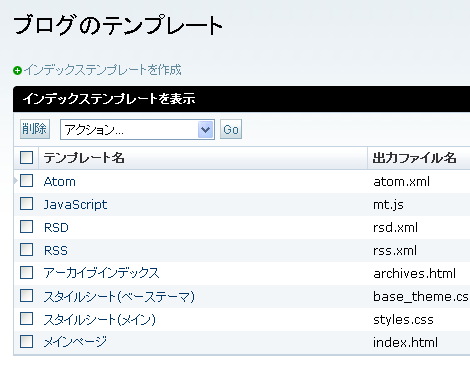The image size is (470, 373).
Task: Click the archives.html output file cell
Action: point(414,274)
